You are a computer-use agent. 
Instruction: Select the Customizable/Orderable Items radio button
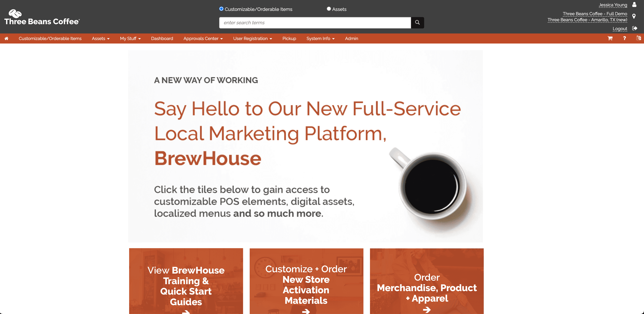point(221,9)
